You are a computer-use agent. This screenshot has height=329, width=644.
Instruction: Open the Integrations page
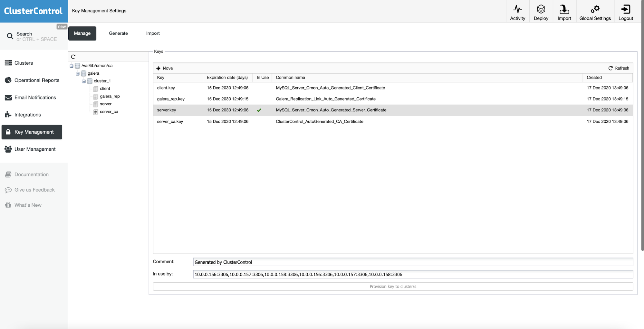point(27,115)
